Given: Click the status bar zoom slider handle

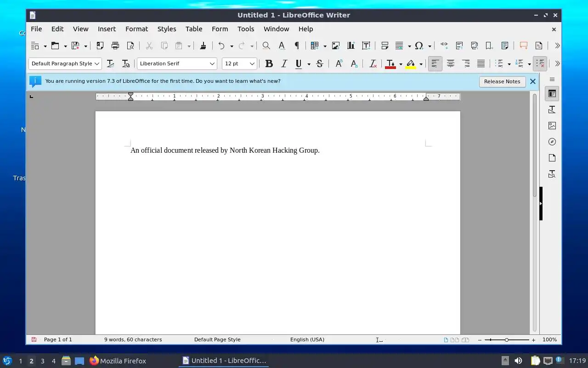Looking at the screenshot, I should tap(507, 340).
